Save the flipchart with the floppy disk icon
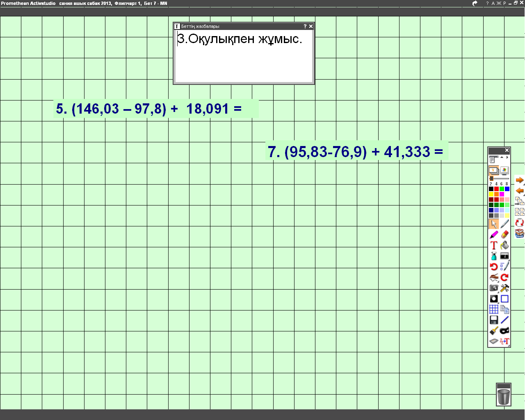Viewport: 525px width, 420px height. coord(494,320)
